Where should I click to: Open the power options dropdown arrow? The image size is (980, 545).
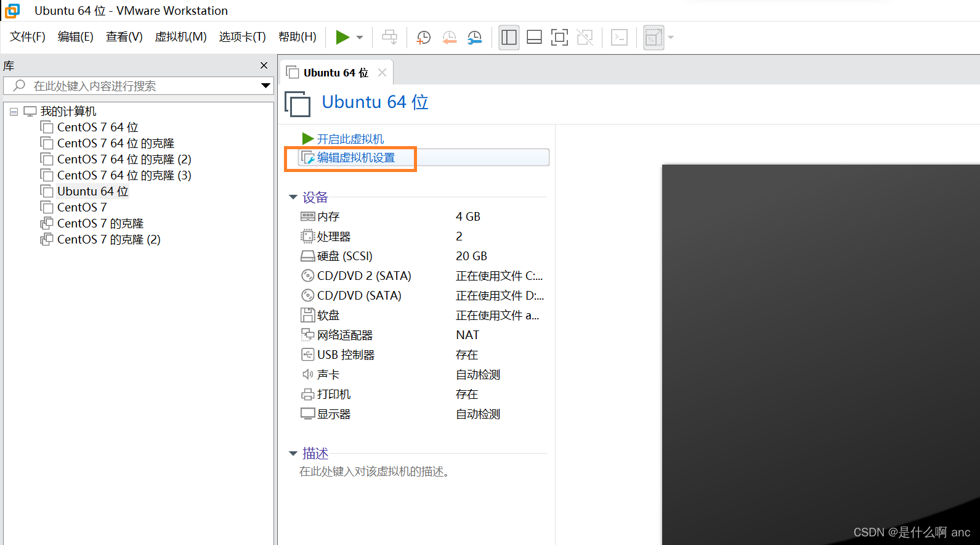360,38
